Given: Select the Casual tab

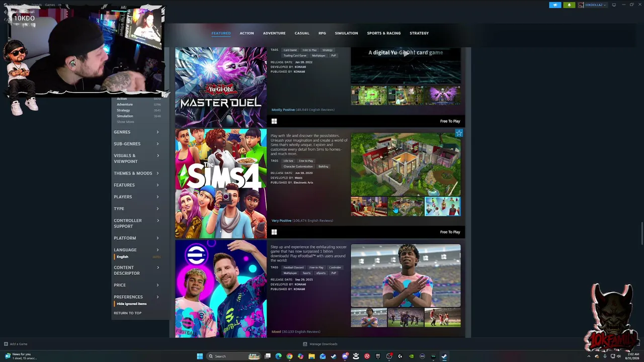Looking at the screenshot, I should pyautogui.click(x=302, y=33).
